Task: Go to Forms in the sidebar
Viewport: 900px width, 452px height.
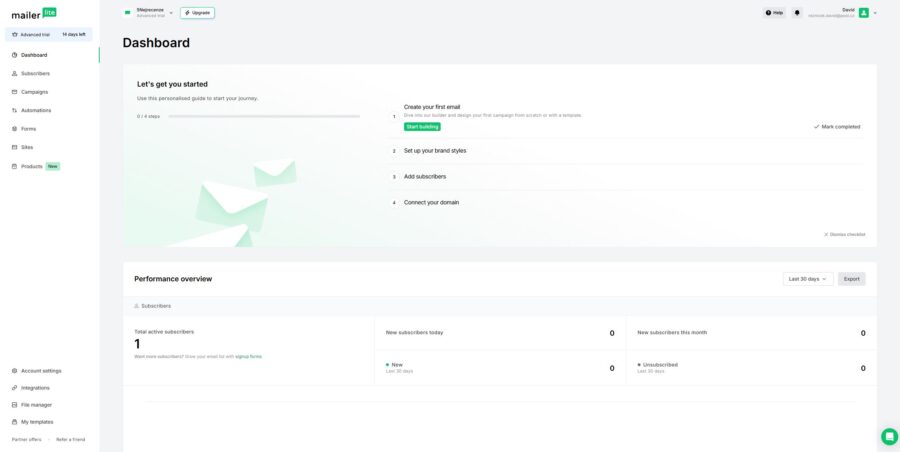Action: 28,129
